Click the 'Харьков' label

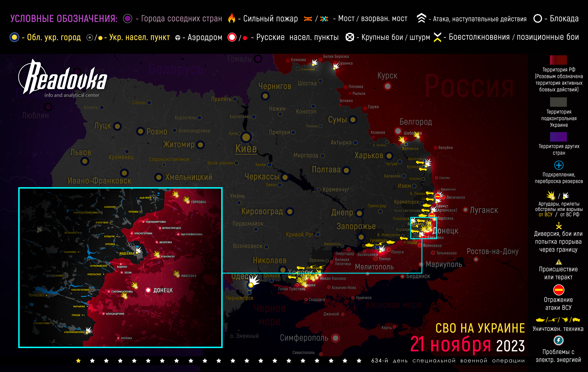(x=369, y=156)
